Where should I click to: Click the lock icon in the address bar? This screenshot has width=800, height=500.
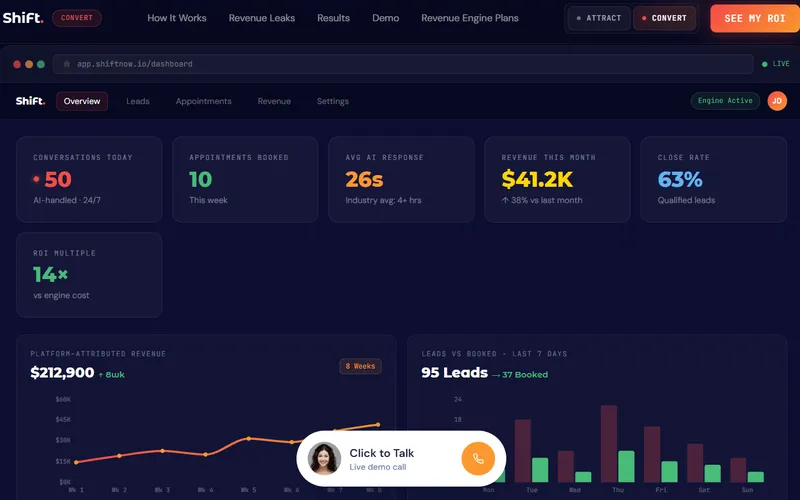click(66, 64)
